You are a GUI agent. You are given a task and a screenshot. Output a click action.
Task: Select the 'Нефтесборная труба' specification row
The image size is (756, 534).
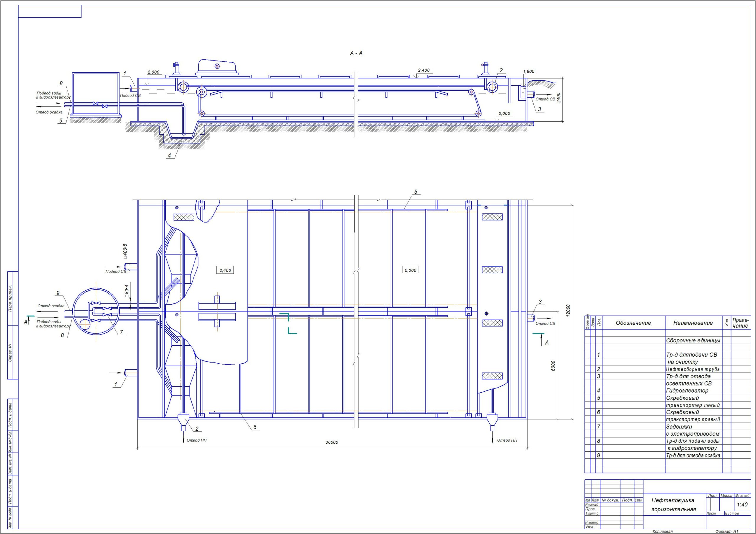(x=693, y=369)
